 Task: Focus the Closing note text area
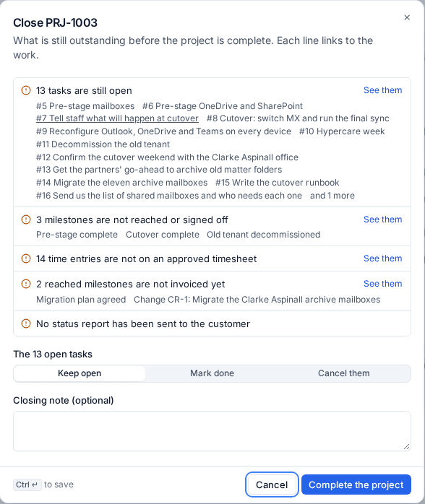point(212,431)
